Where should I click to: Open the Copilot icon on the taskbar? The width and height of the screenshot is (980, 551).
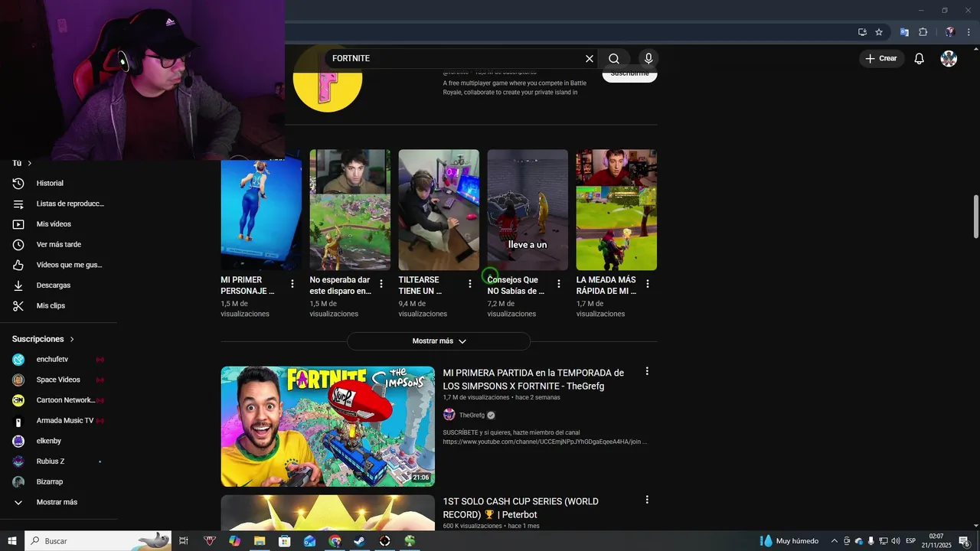click(234, 541)
